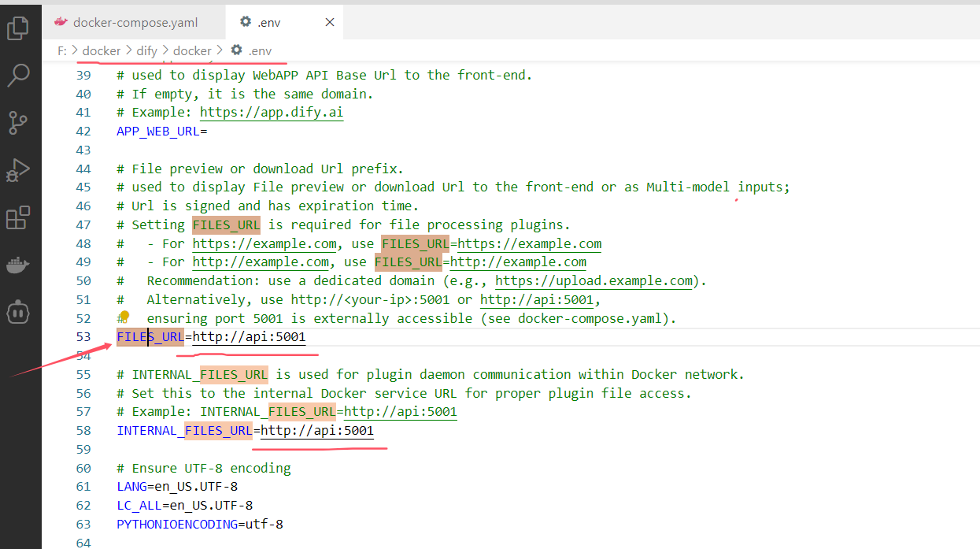The height and width of the screenshot is (549, 980).
Task: Click the FILES_URL value http://api:5001 on line 53
Action: pyautogui.click(x=249, y=337)
